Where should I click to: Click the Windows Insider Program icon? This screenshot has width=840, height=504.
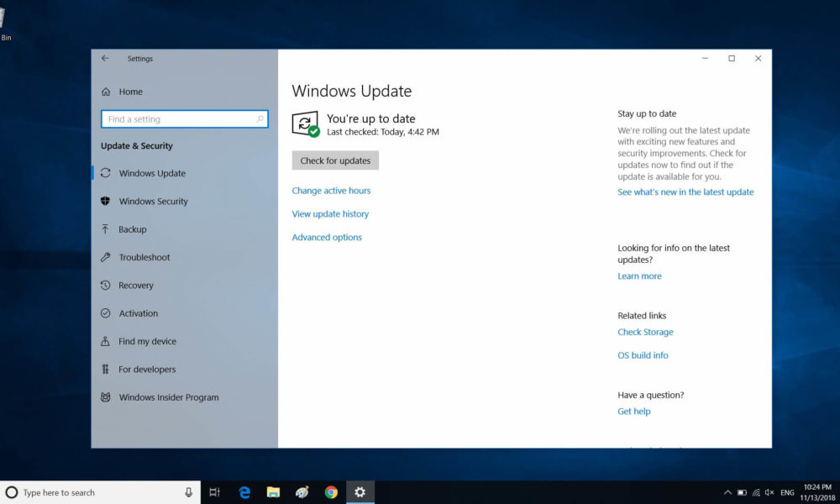pyautogui.click(x=106, y=396)
